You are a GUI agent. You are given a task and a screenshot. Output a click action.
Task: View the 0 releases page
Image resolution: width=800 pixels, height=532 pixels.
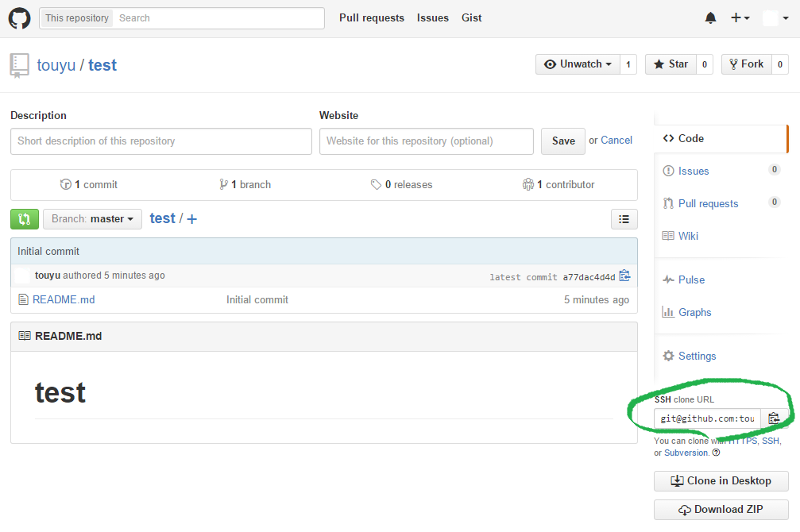[x=401, y=185]
